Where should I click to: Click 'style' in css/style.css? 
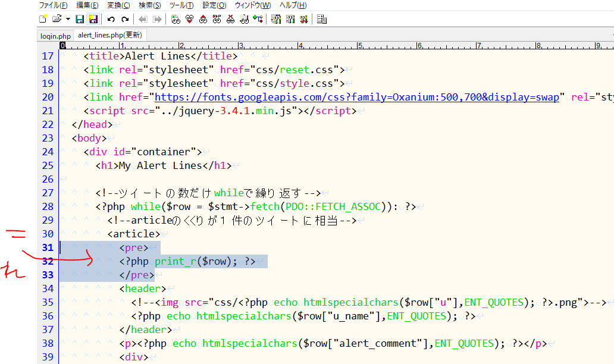[295, 83]
